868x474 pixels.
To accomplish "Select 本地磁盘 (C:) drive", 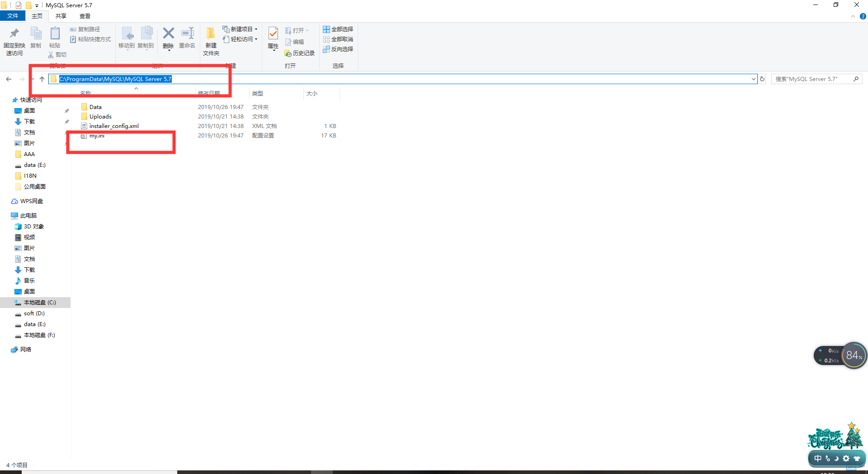I will click(35, 303).
